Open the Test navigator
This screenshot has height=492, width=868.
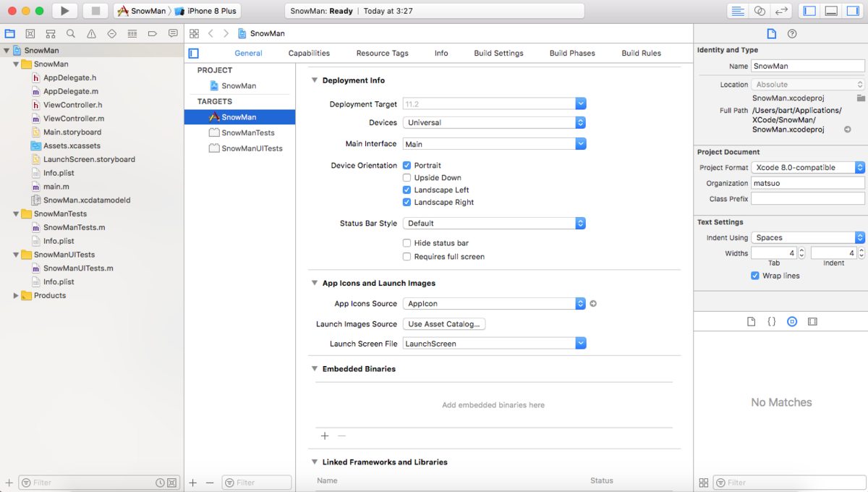(x=111, y=33)
